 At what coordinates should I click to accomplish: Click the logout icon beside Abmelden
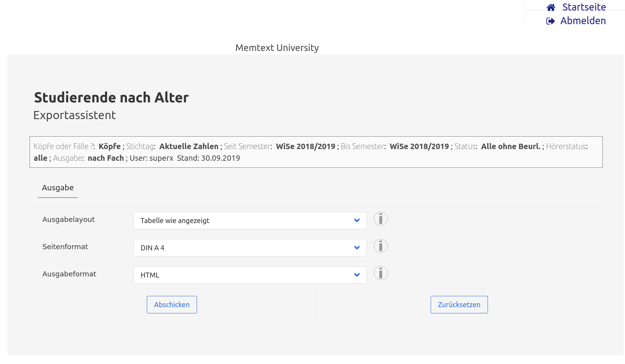point(551,21)
